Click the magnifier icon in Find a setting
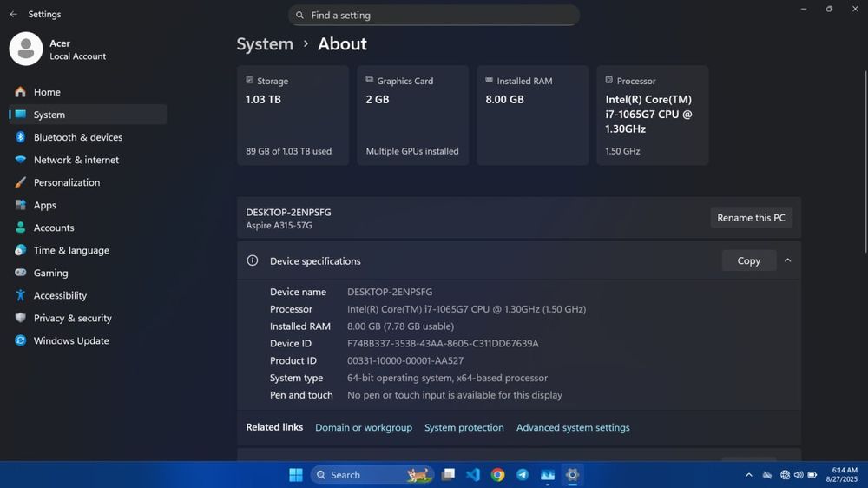This screenshot has height=488, width=868. pos(299,16)
